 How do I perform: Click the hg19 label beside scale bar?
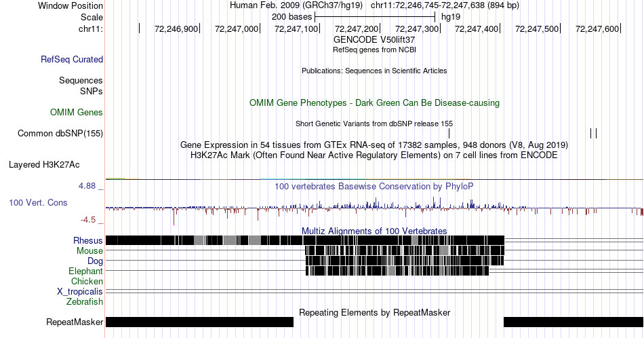pyautogui.click(x=451, y=17)
